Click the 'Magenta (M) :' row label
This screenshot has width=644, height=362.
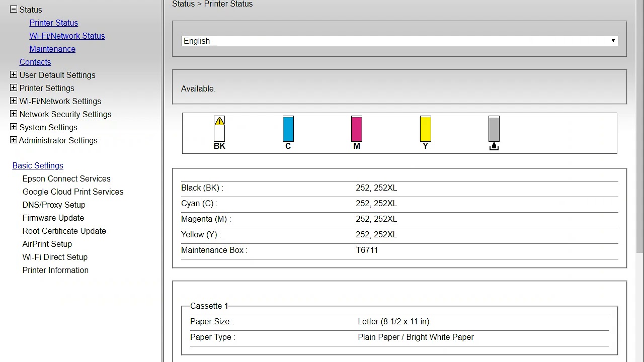pos(206,219)
